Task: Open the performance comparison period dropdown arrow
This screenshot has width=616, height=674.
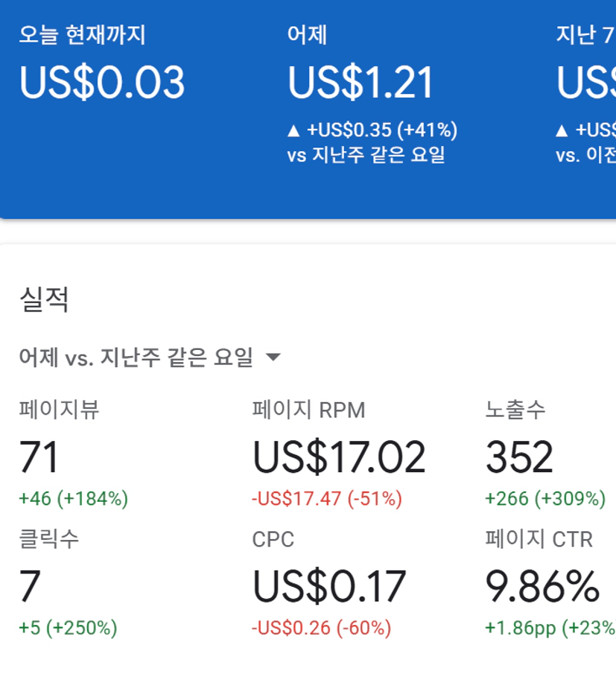Action: point(273,358)
